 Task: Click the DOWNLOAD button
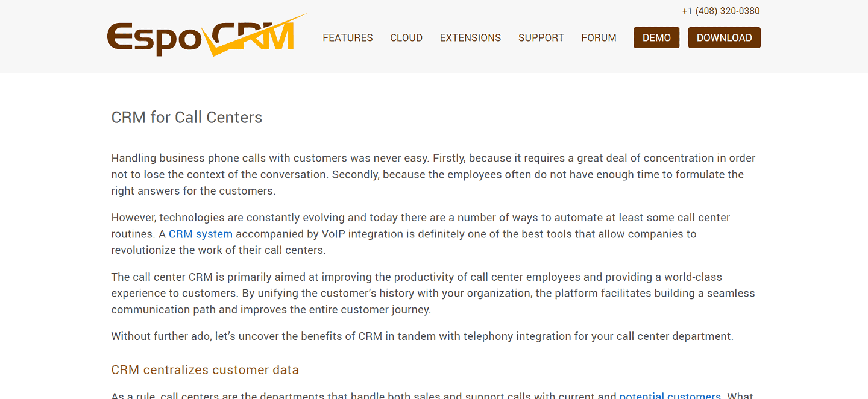coord(724,37)
